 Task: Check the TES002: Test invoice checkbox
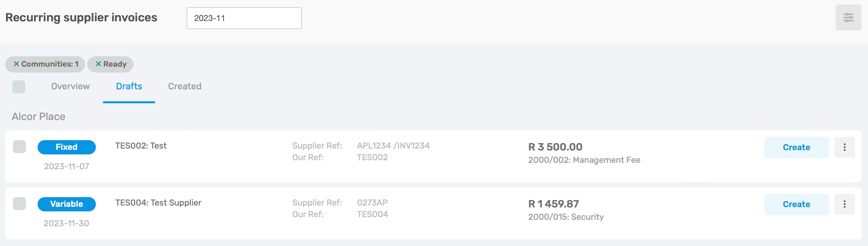coord(19,147)
